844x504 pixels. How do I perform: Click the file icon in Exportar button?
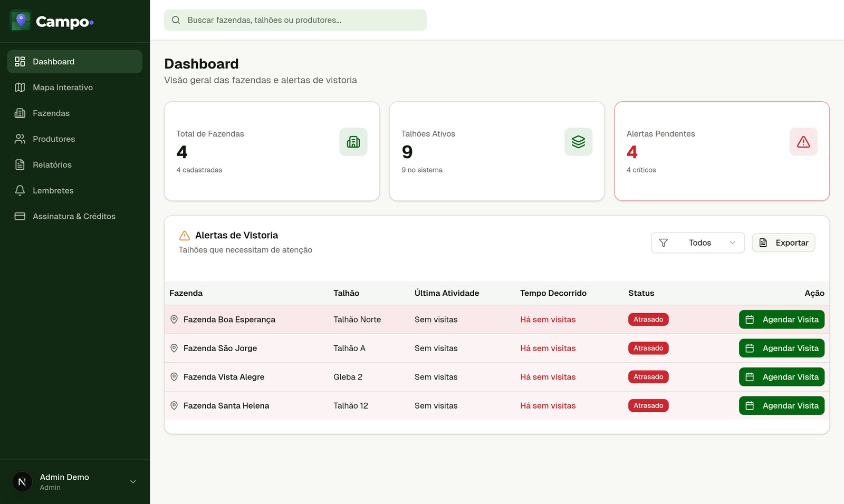point(763,243)
